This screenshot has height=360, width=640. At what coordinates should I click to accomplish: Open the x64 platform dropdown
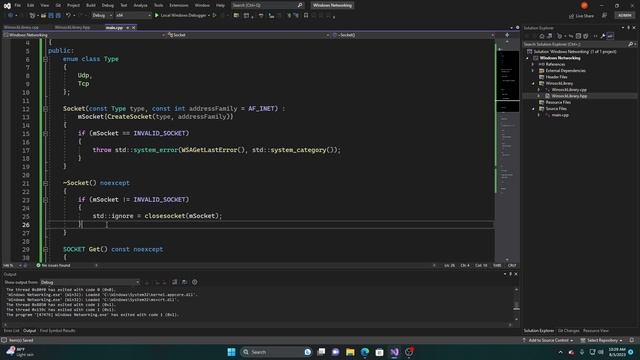click(x=133, y=16)
